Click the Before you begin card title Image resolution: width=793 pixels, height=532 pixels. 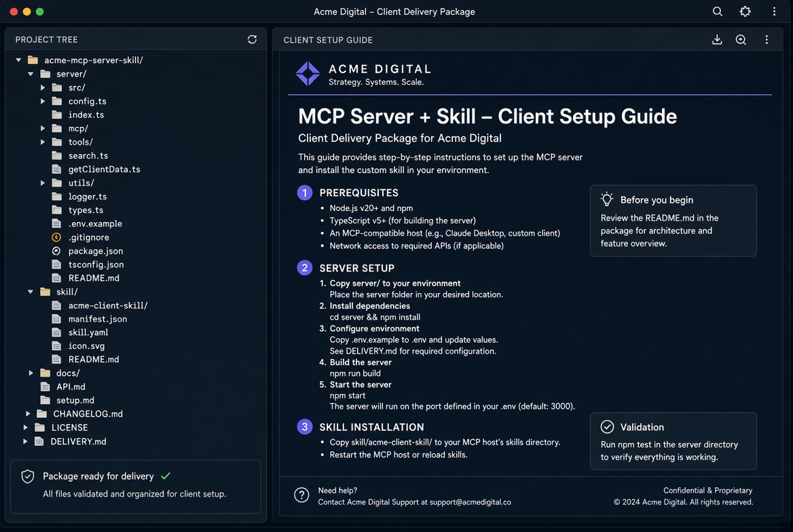(x=657, y=199)
